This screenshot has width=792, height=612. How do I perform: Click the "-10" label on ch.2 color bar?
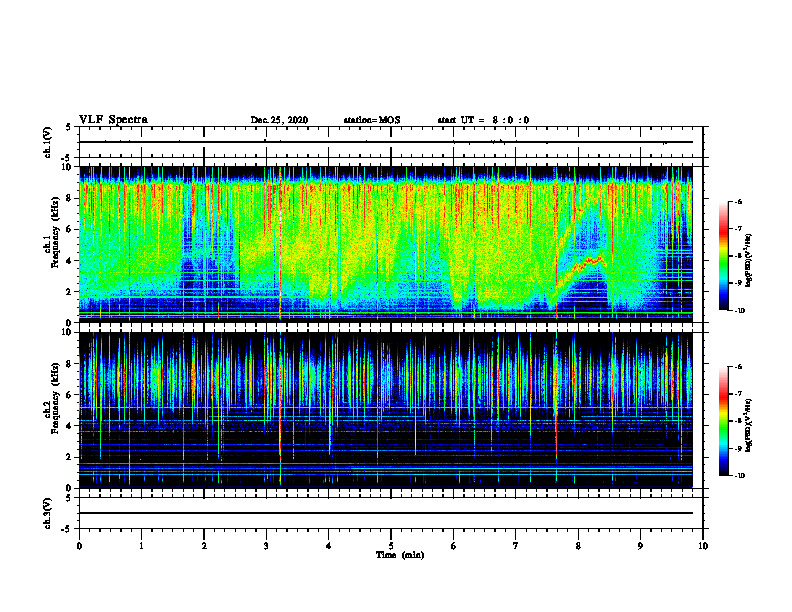click(739, 476)
